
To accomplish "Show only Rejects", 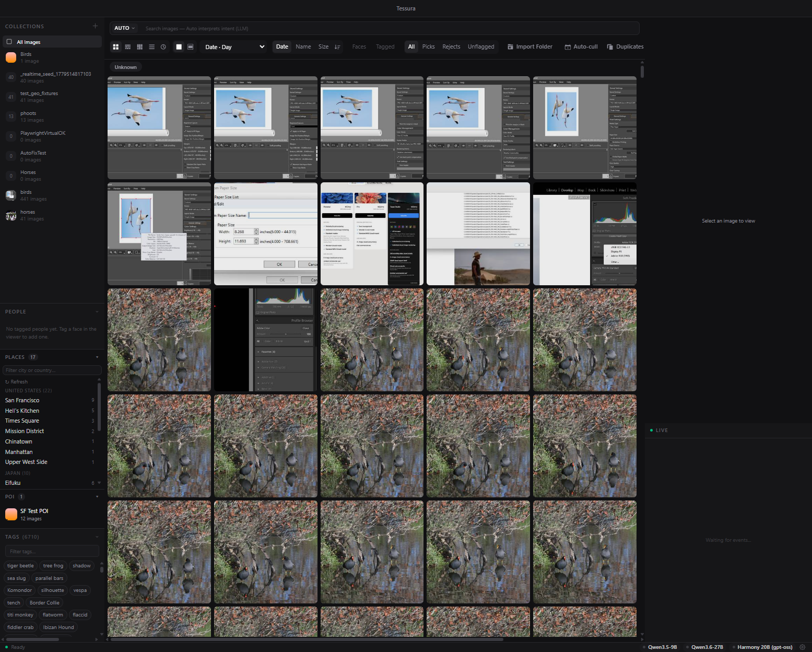I will pyautogui.click(x=451, y=47).
